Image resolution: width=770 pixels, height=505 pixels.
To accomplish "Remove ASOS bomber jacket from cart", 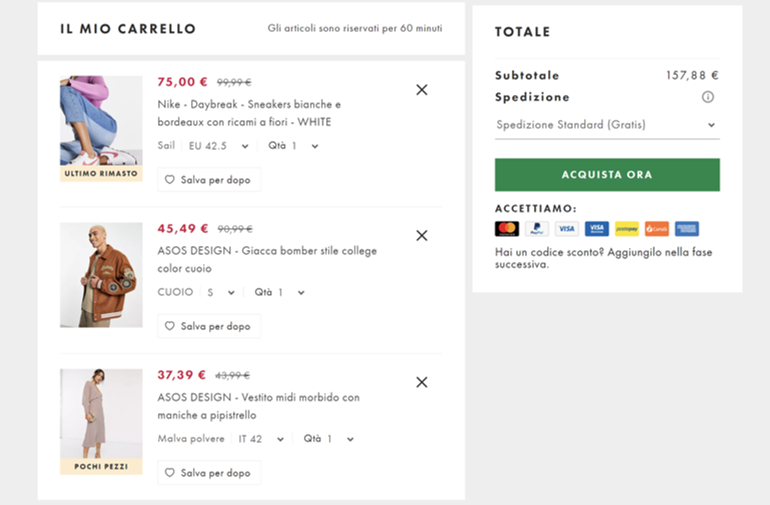I will pyautogui.click(x=421, y=236).
